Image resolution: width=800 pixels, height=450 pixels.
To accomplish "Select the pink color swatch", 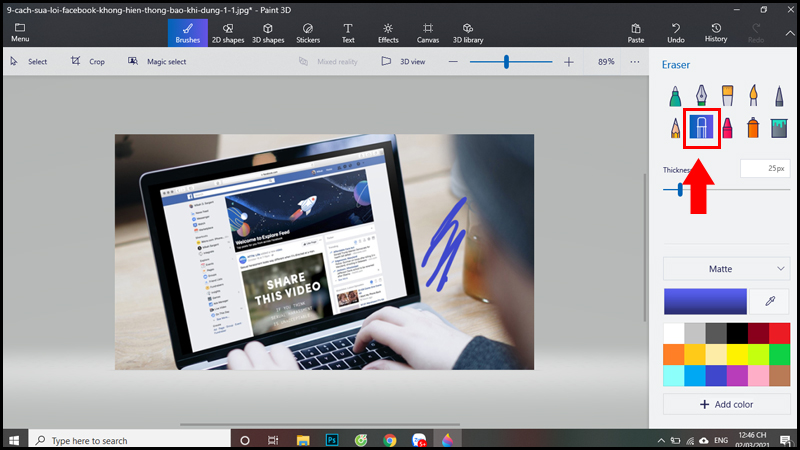I will (x=759, y=376).
